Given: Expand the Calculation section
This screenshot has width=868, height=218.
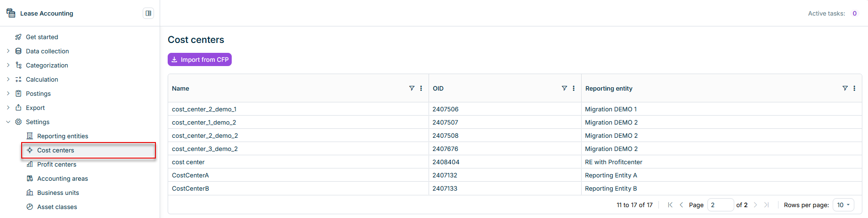Looking at the screenshot, I should pyautogui.click(x=8, y=79).
